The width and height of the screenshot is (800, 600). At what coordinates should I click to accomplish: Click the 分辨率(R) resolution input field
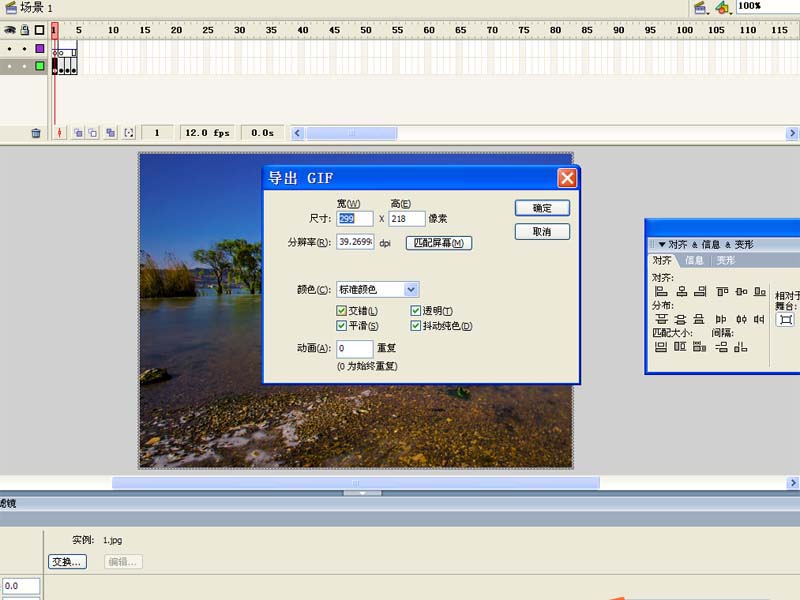pos(355,242)
